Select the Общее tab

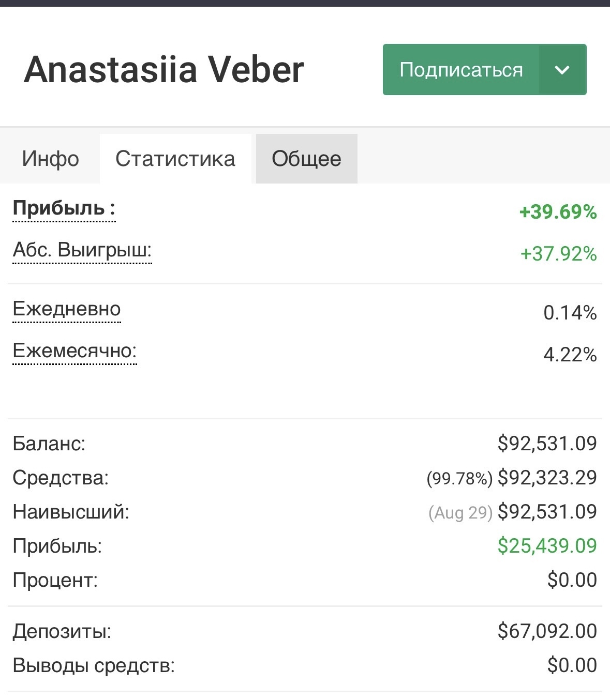point(306,159)
